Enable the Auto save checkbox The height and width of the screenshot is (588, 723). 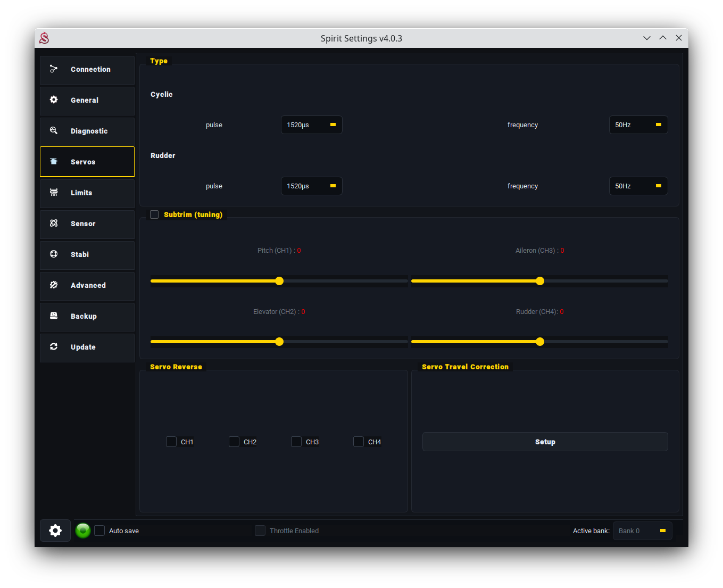99,531
